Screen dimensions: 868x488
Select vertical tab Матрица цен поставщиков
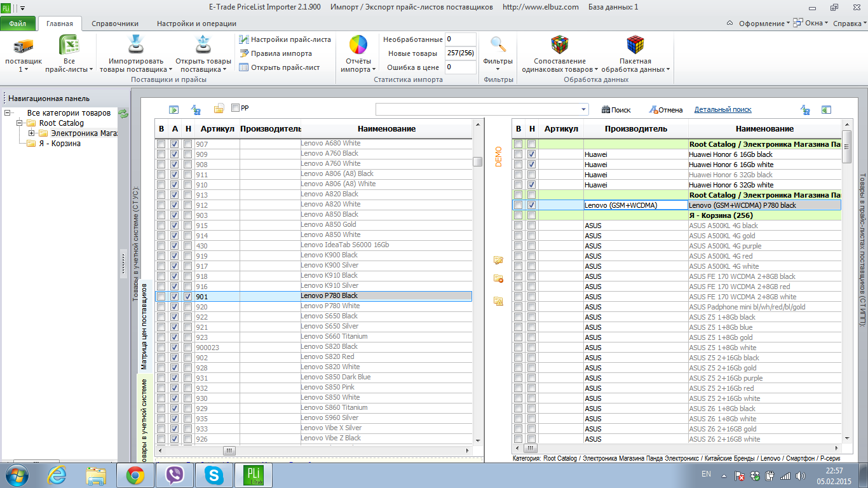(144, 326)
